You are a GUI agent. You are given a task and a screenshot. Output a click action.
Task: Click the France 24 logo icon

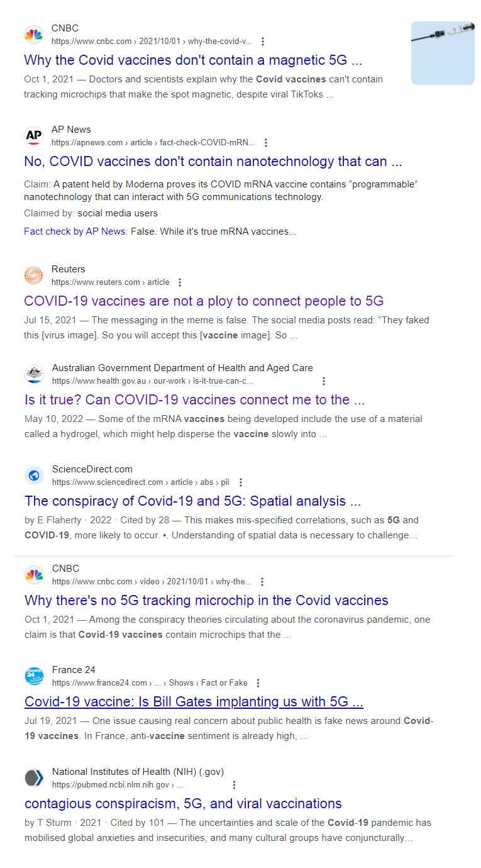(34, 676)
